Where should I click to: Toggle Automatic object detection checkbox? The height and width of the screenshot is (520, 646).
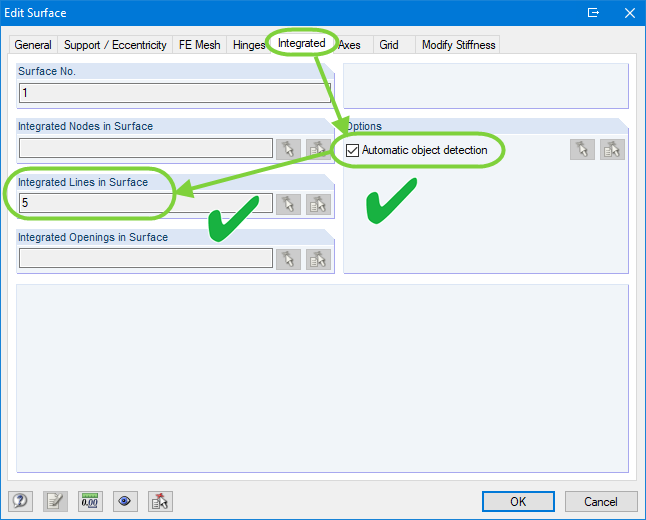click(352, 150)
